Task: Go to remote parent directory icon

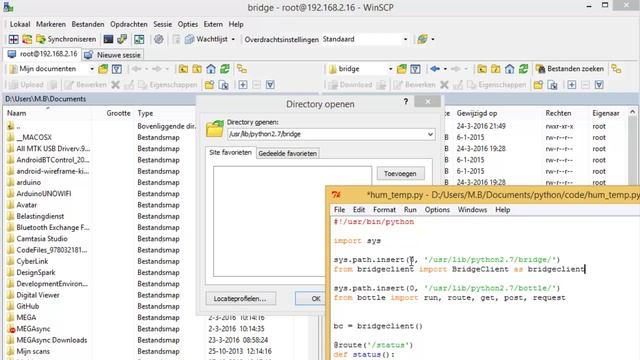Action: pyautogui.click(x=482, y=69)
